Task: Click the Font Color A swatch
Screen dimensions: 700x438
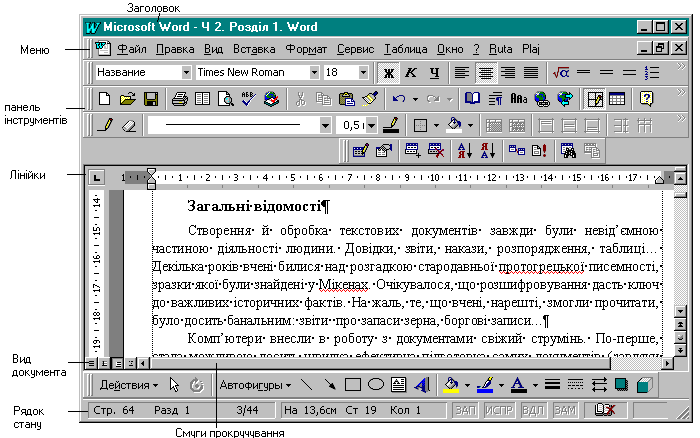Action: (518, 384)
